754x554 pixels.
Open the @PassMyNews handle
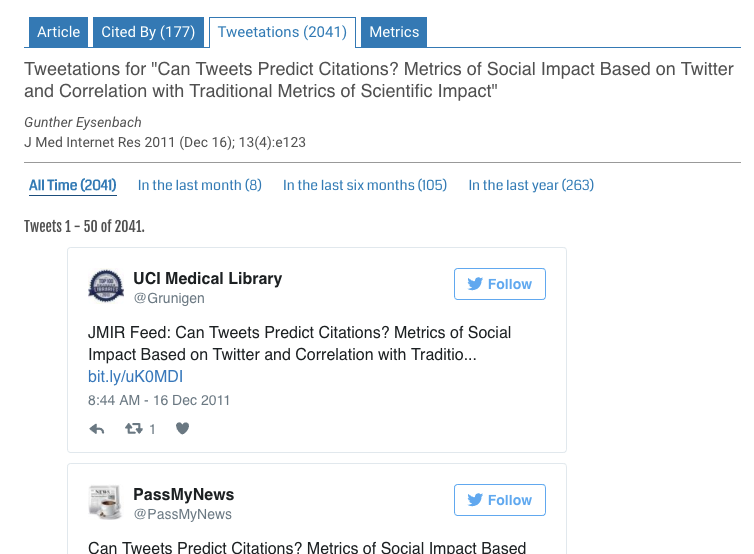point(182,514)
